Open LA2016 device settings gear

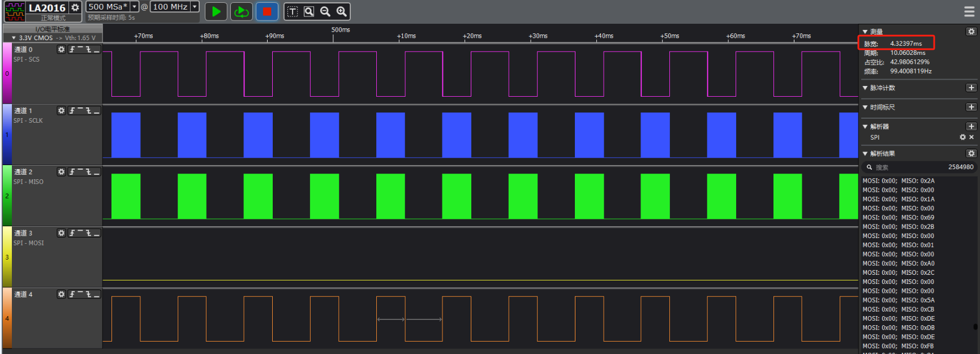tap(75, 7)
